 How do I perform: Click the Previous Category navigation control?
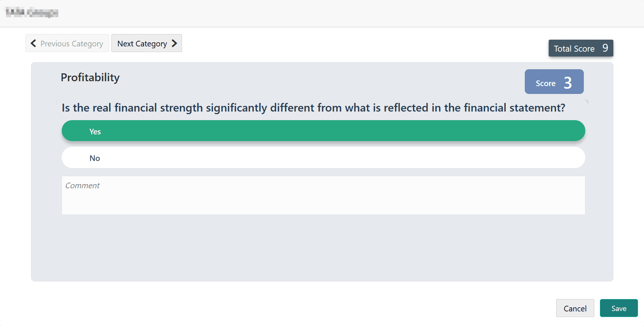[67, 43]
